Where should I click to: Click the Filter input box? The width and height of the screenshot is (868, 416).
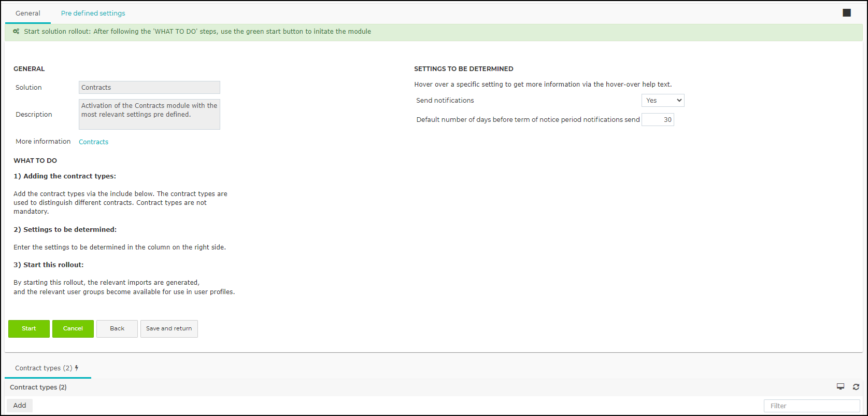tap(812, 406)
